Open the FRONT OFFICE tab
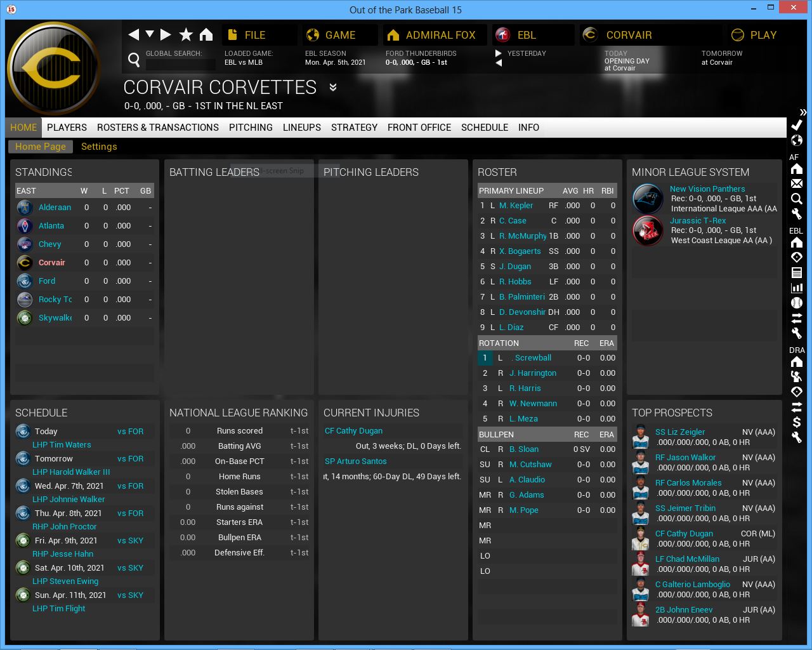Viewport: 812px width, 650px height. [x=419, y=128]
